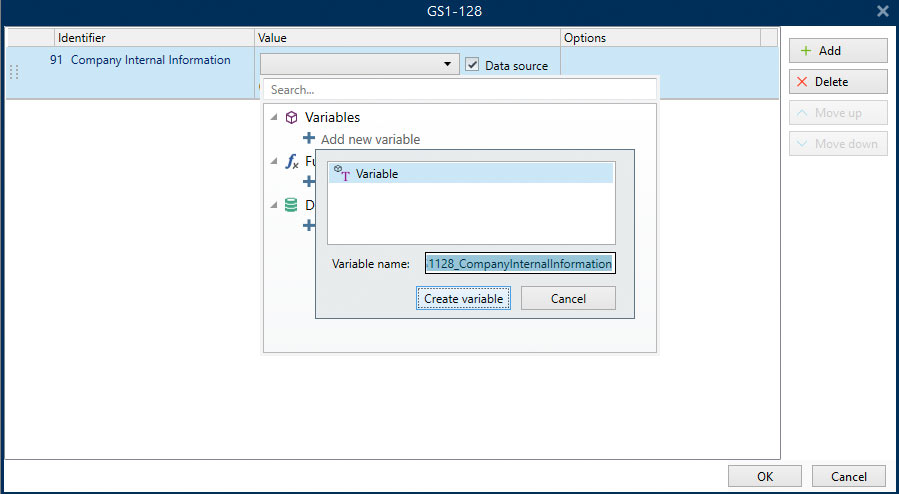The width and height of the screenshot is (899, 494).
Task: Click the purple Variables cube icon
Action: [x=291, y=117]
